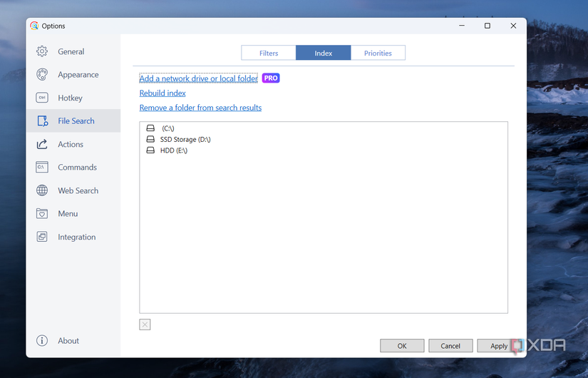The image size is (588, 378).
Task: Click Remove a folder from search results
Action: [200, 108]
